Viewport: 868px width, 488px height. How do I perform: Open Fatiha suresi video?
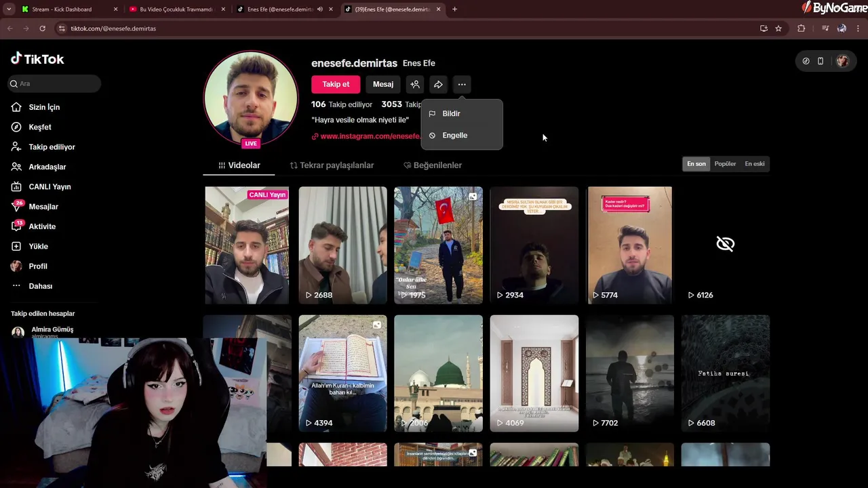[x=725, y=373]
